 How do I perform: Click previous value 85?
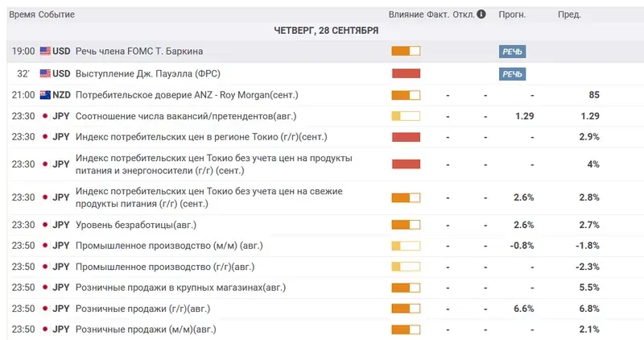[x=594, y=95]
